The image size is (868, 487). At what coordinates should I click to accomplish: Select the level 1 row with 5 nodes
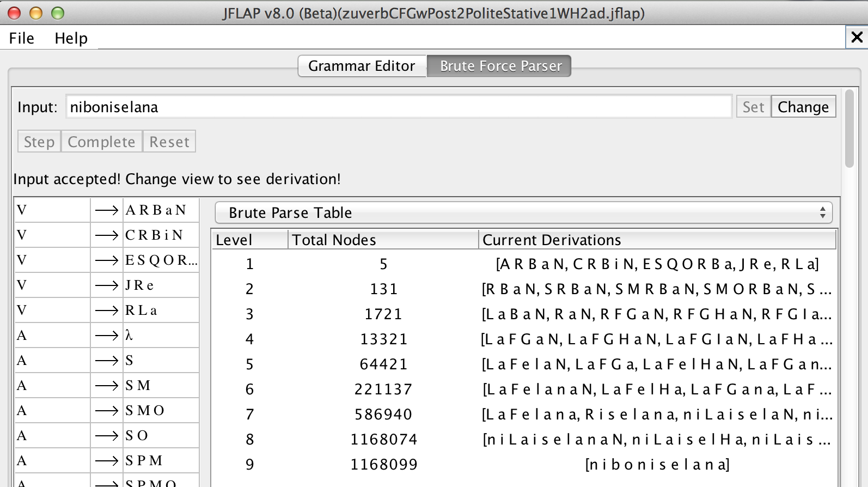[524, 264]
